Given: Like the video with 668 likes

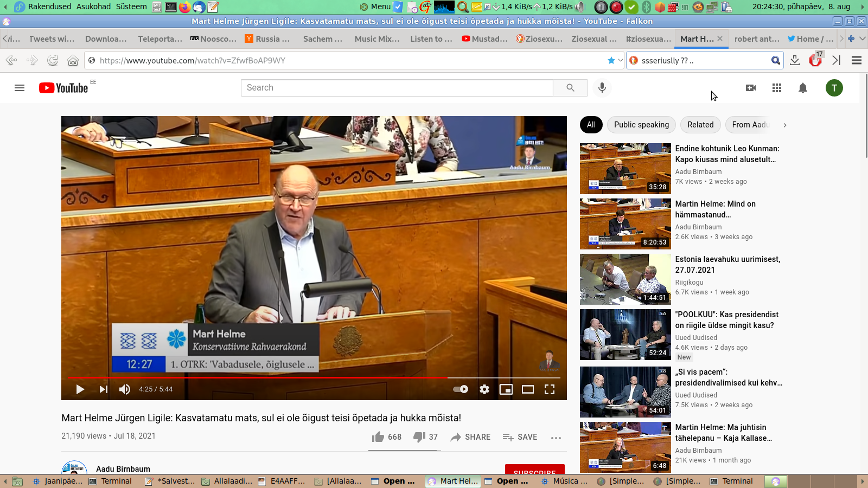Looking at the screenshot, I should click(x=387, y=437).
